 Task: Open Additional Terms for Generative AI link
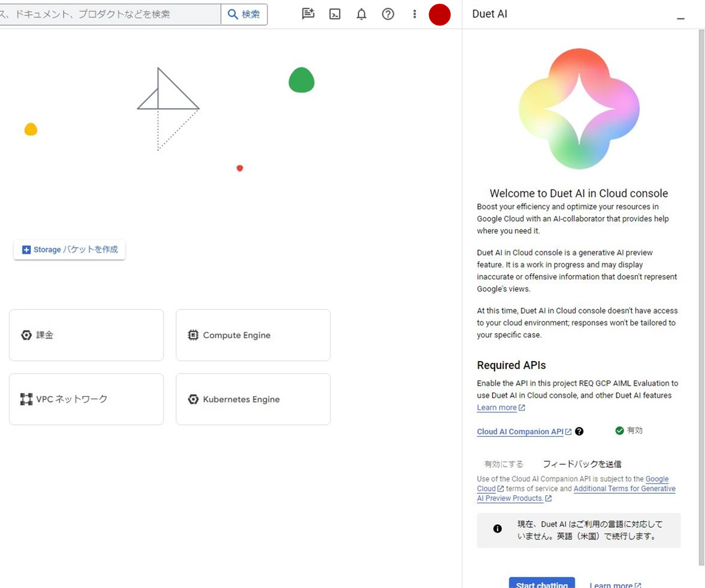point(624,489)
